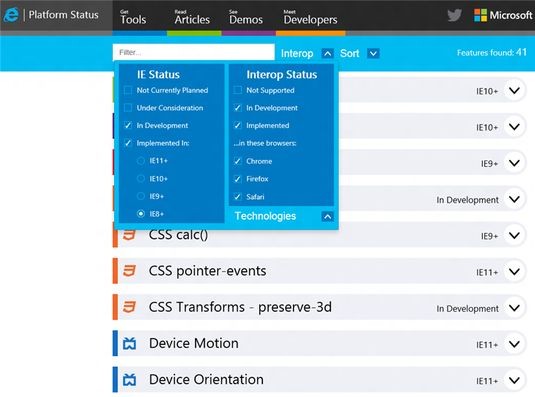Open the Articles menu item
This screenshot has height=397, width=535.
point(192,17)
